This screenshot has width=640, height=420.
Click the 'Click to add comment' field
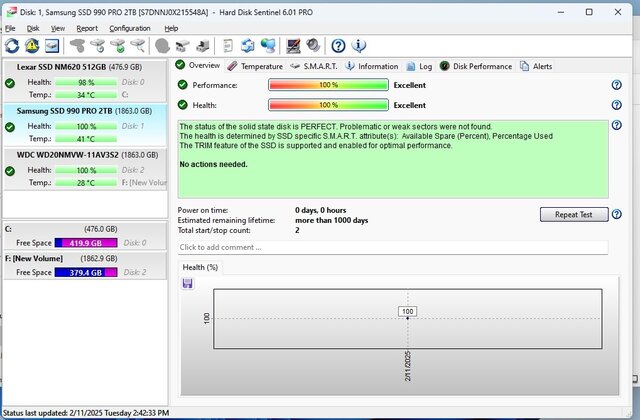pos(392,247)
